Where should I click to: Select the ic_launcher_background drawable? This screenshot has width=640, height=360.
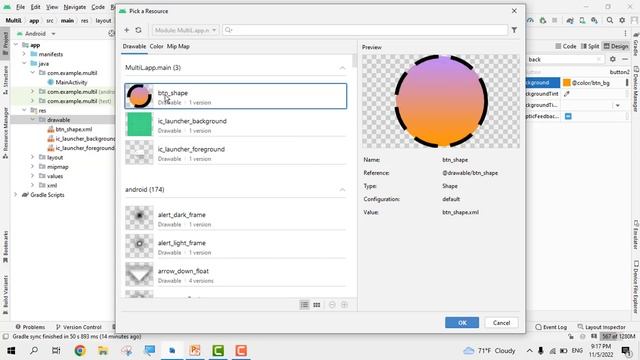[236, 124]
